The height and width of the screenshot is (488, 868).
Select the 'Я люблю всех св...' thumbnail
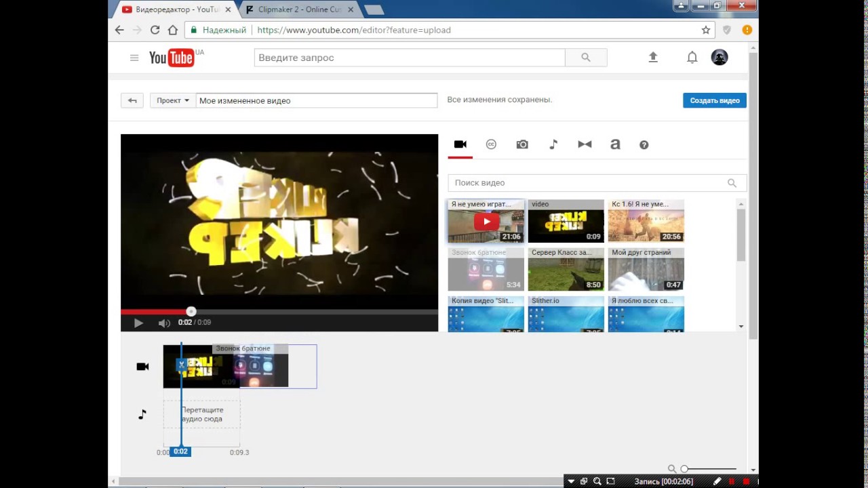646,314
